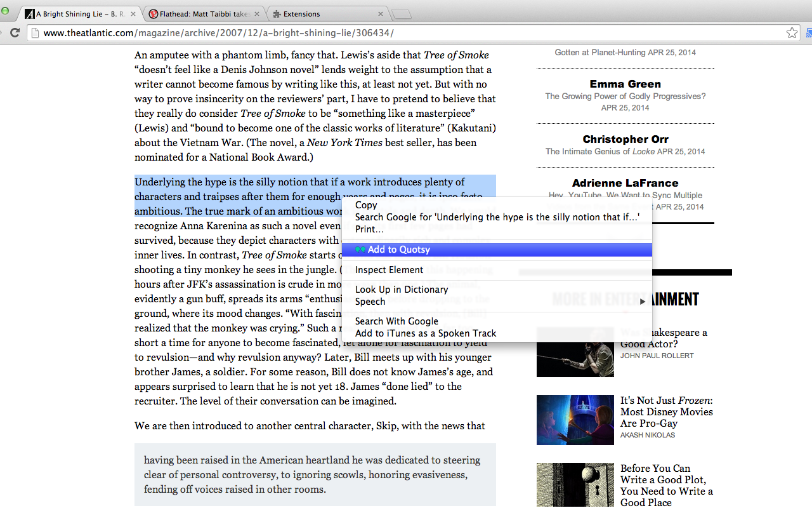
Task: Click author name John Paul Rollert
Action: (657, 356)
